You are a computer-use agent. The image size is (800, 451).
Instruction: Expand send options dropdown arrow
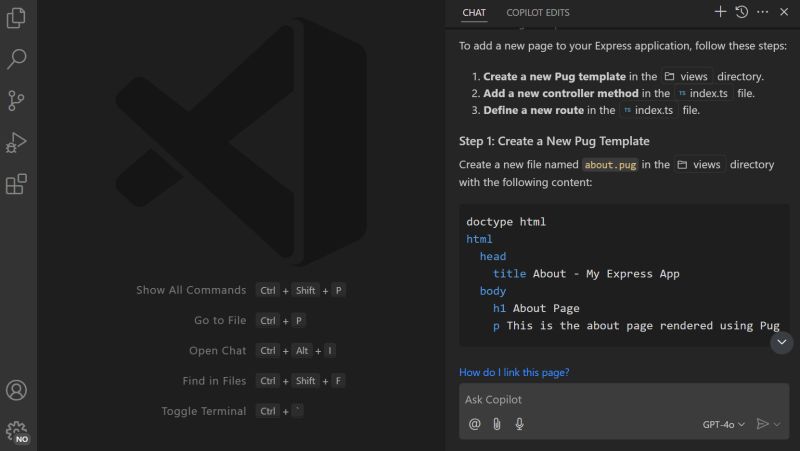[777, 424]
